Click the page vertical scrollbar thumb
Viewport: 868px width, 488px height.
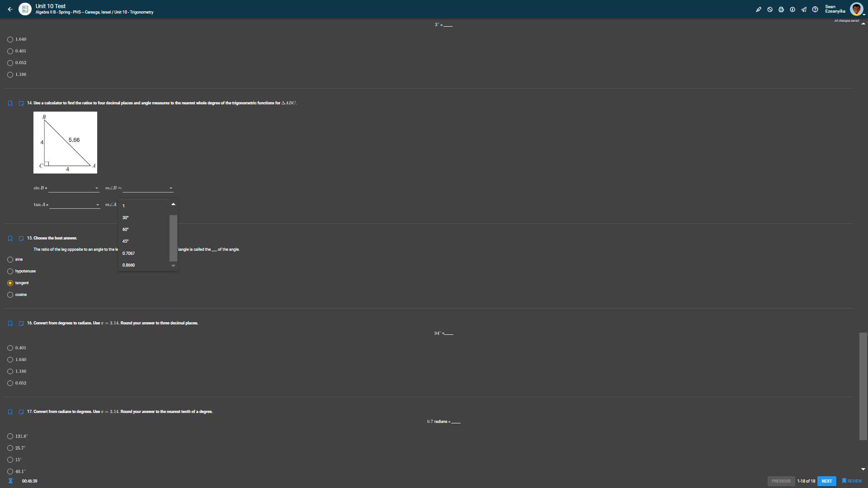863,386
